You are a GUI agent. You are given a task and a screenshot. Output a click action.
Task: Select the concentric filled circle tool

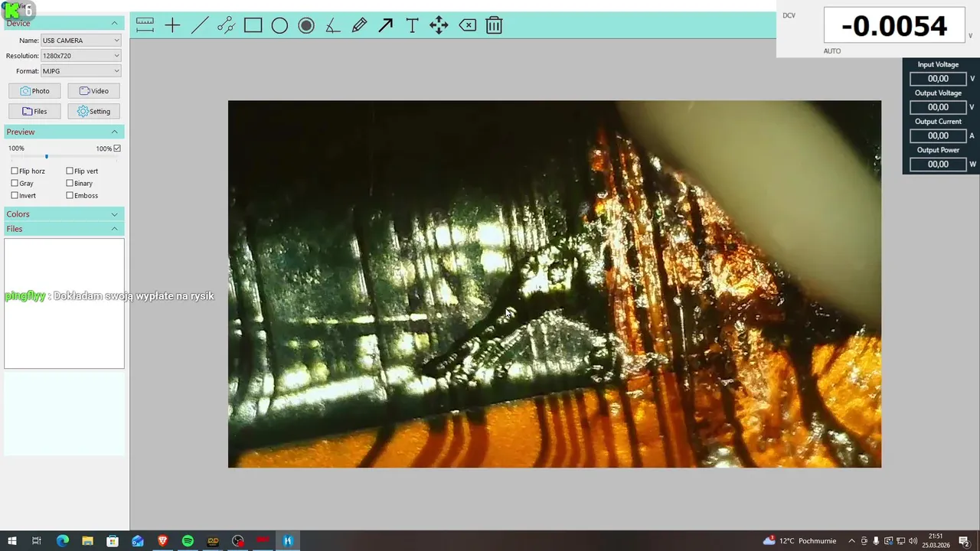[x=306, y=25]
